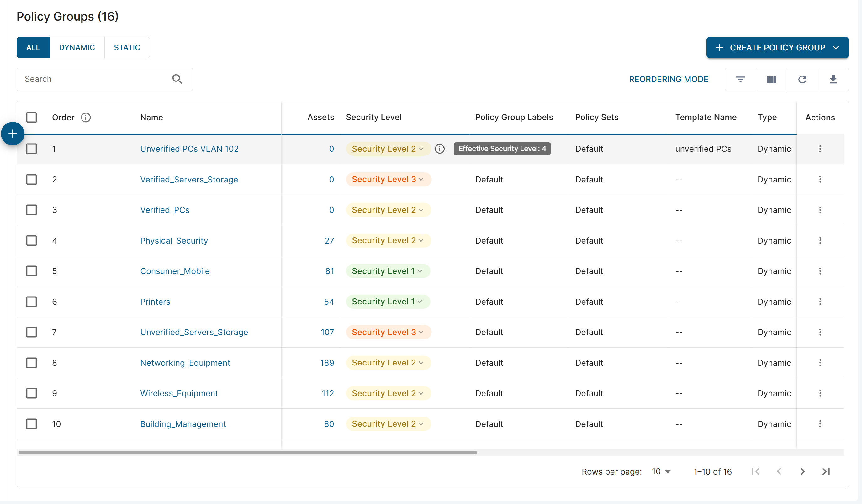The image size is (862, 504).
Task: Click the info icon beside Order column
Action: tap(86, 117)
